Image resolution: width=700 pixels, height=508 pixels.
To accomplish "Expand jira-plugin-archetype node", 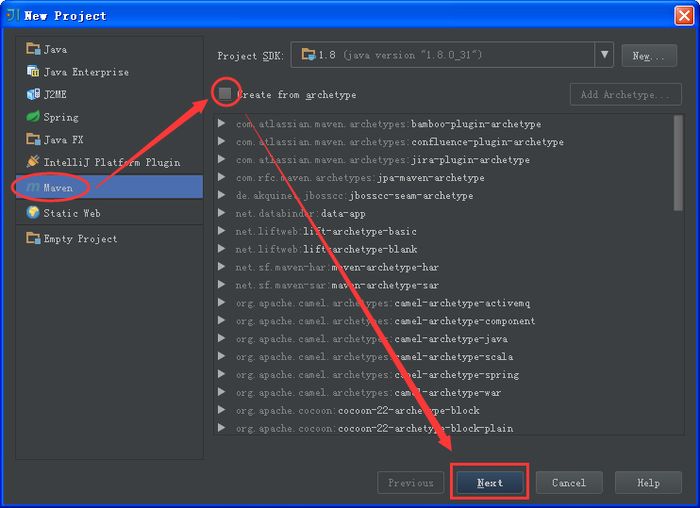I will [221, 159].
